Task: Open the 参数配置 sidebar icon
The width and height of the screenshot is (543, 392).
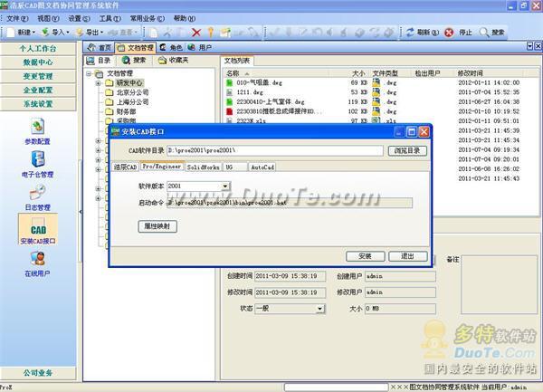Action: tap(37, 128)
